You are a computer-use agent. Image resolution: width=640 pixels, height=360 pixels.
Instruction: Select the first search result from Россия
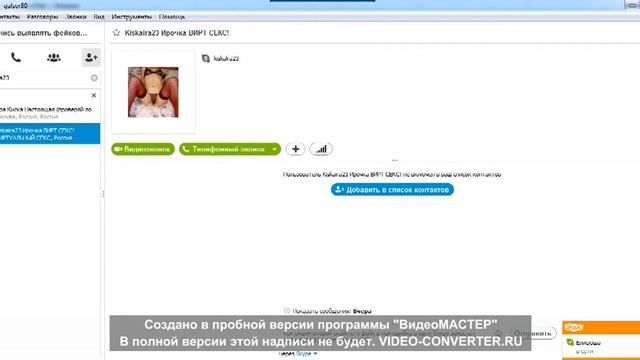coord(50,113)
